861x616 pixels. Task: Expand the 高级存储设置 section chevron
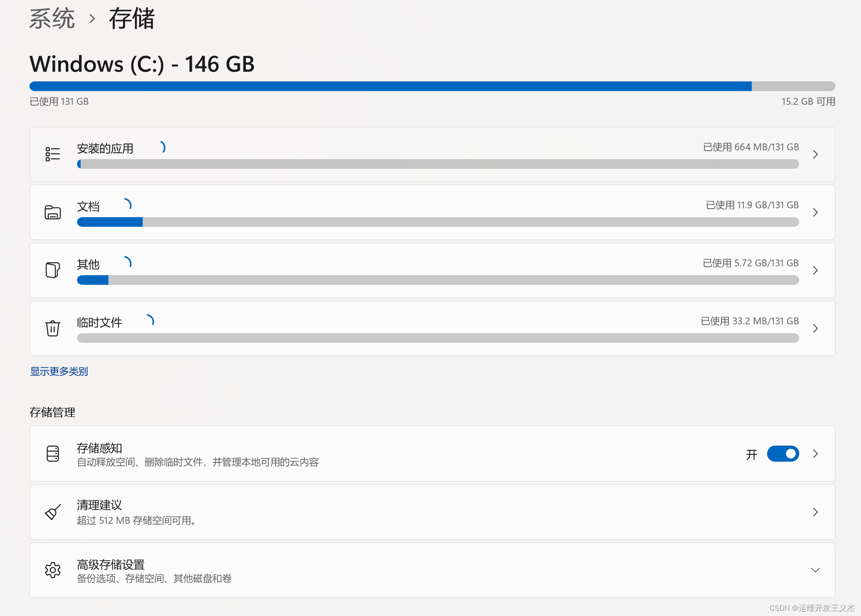[815, 570]
